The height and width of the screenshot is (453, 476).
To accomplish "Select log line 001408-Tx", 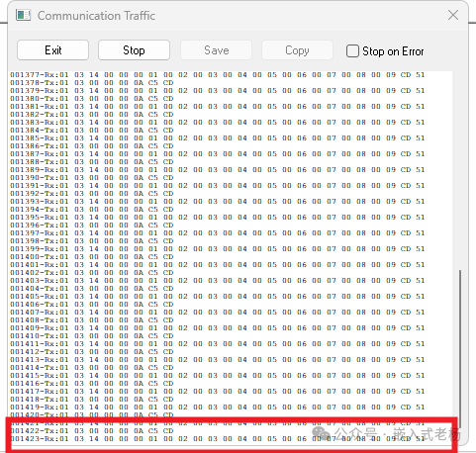I will (92, 320).
